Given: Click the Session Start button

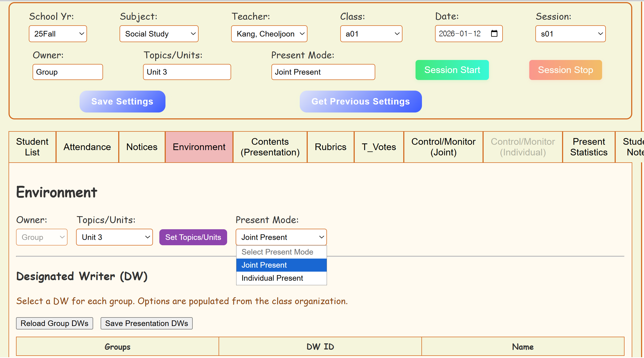Looking at the screenshot, I should (x=452, y=70).
